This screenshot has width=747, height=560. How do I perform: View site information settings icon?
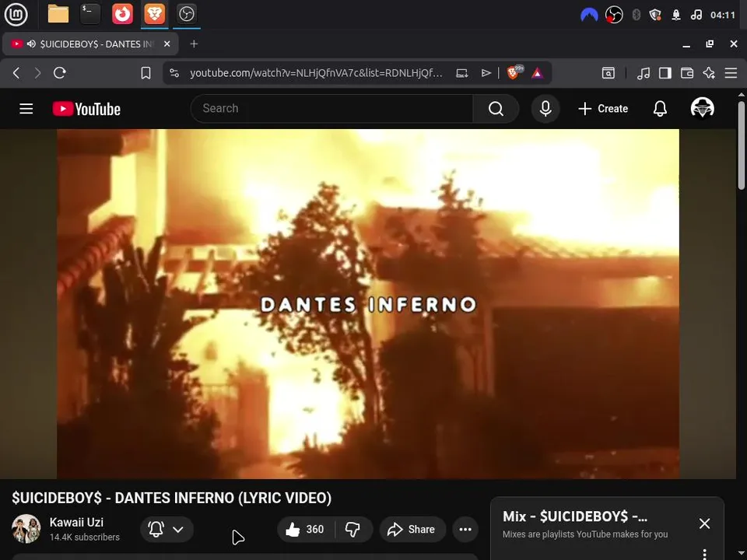coord(174,73)
